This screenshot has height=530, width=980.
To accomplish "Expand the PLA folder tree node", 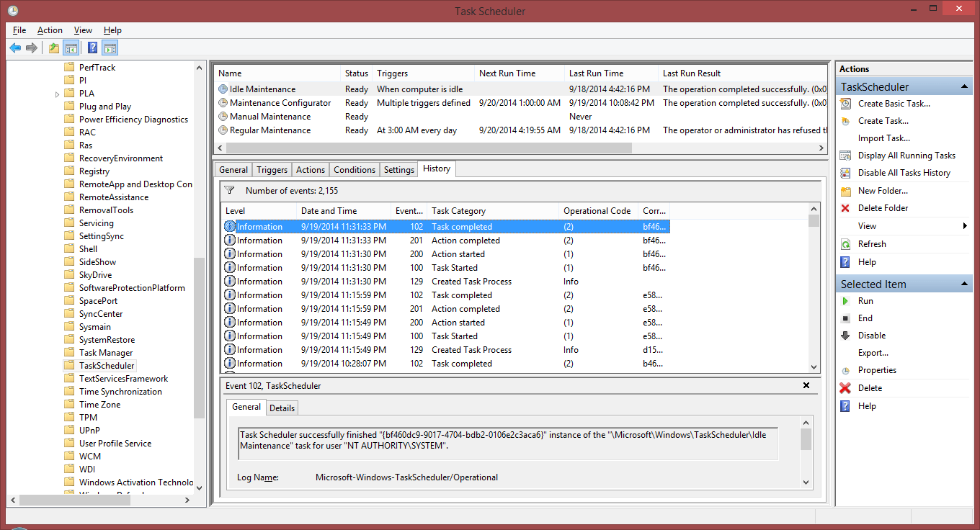I will click(x=57, y=94).
